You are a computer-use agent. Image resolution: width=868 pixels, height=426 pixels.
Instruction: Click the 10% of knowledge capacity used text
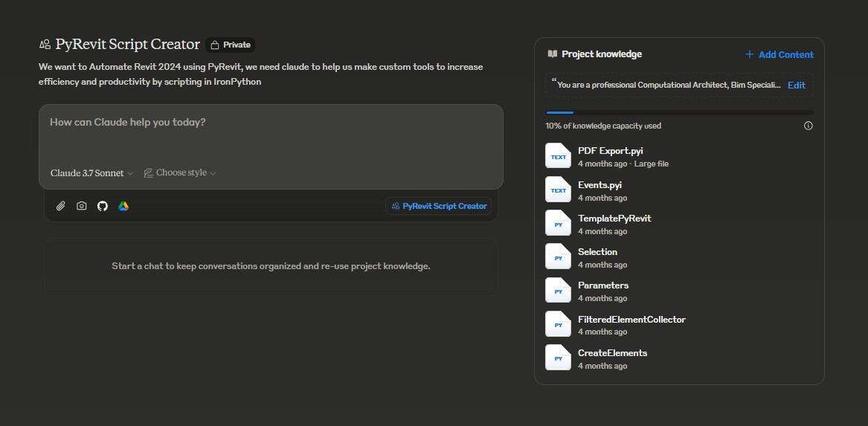point(603,126)
